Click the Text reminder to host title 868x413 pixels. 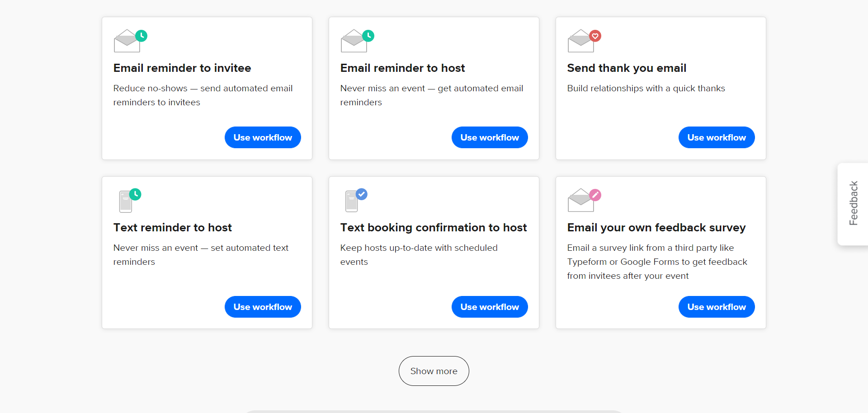tap(173, 228)
